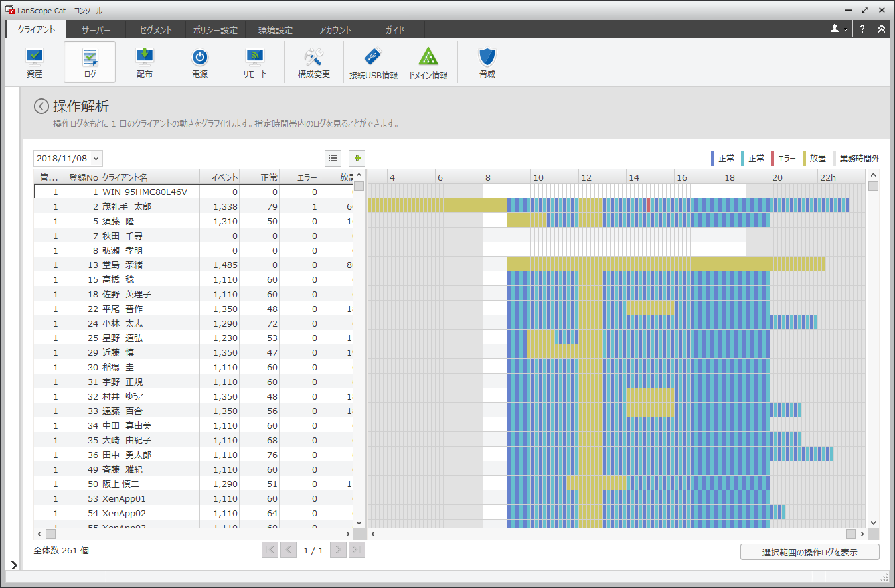Switch to the ガイド tab
This screenshot has width=895, height=588.
tap(394, 29)
